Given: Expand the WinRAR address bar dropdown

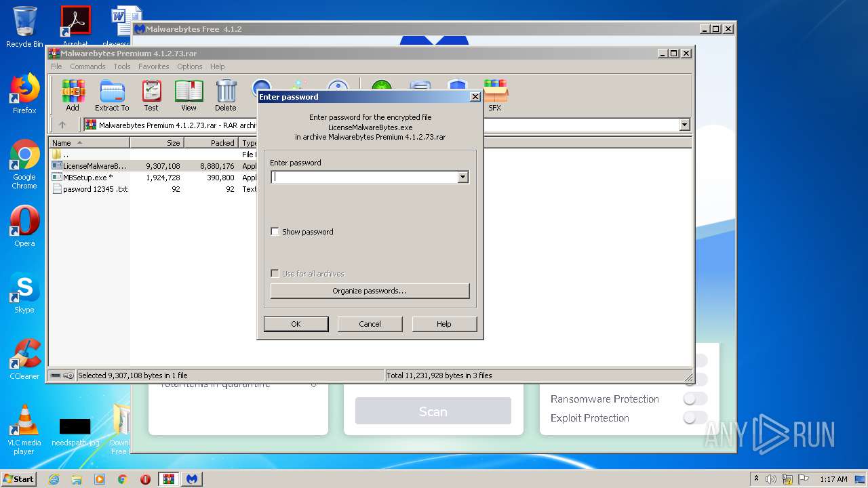Looking at the screenshot, I should [x=684, y=125].
